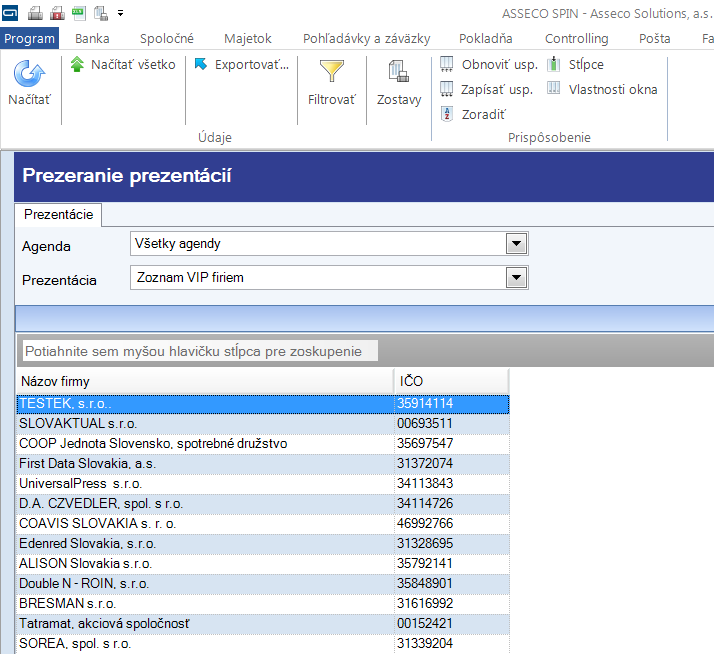Open the Majetok ribbon tab
Image resolution: width=714 pixels, height=654 pixels.
(x=248, y=39)
